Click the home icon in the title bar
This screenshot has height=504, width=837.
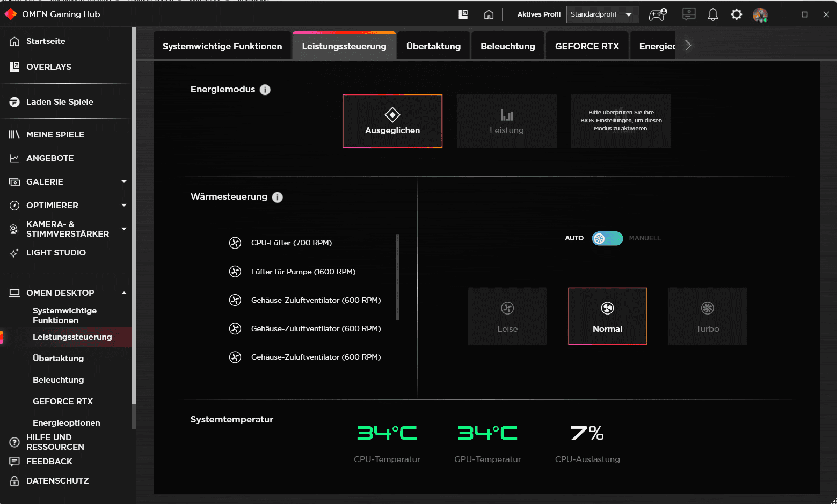[x=489, y=14]
